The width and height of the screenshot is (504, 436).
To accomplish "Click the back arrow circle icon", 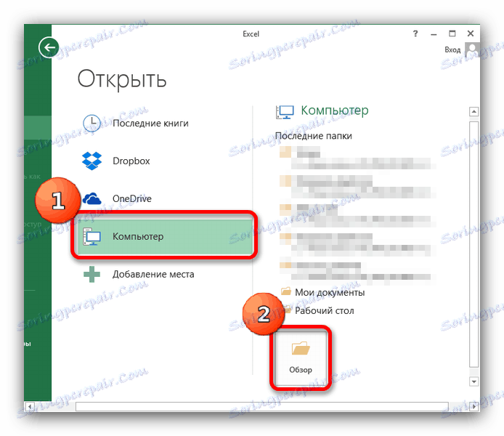I will [49, 47].
